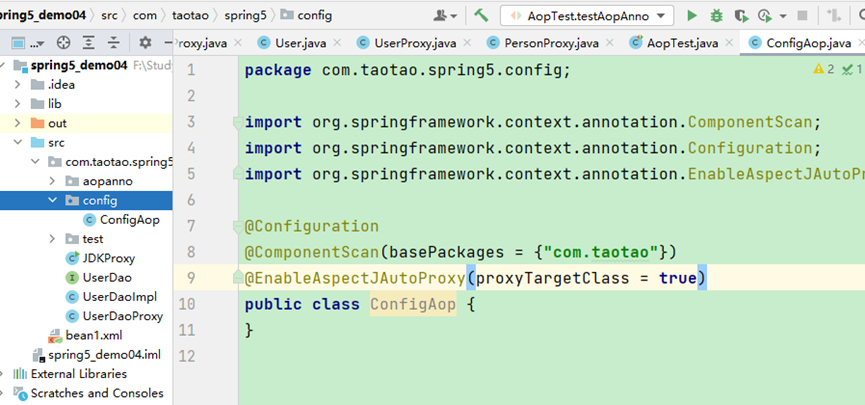Start debugging with the bug icon

click(716, 16)
